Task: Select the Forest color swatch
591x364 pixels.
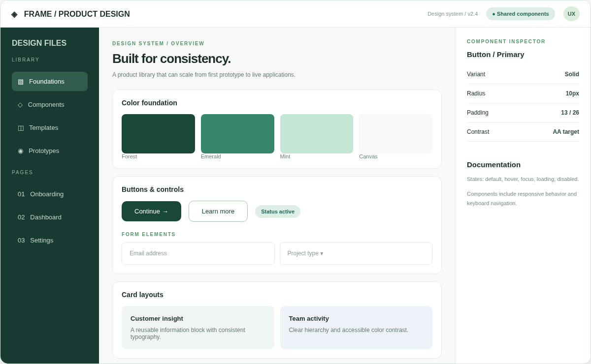Action: pos(158,134)
